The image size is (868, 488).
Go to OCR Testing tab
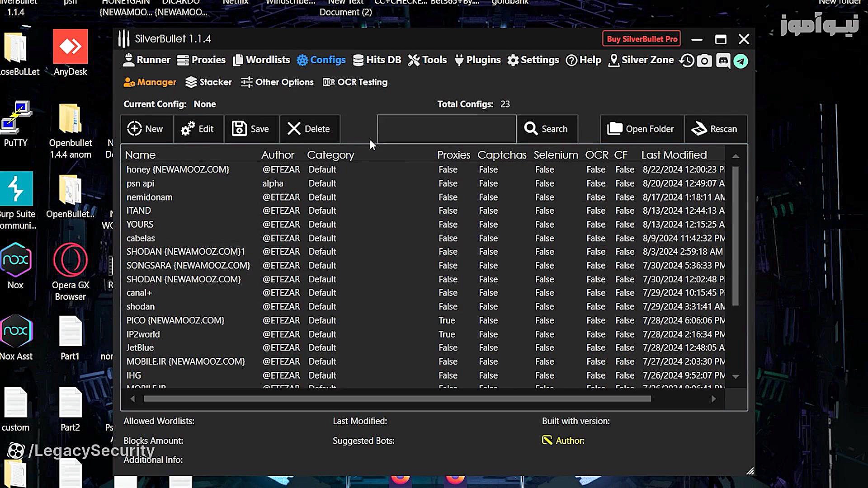pos(355,82)
